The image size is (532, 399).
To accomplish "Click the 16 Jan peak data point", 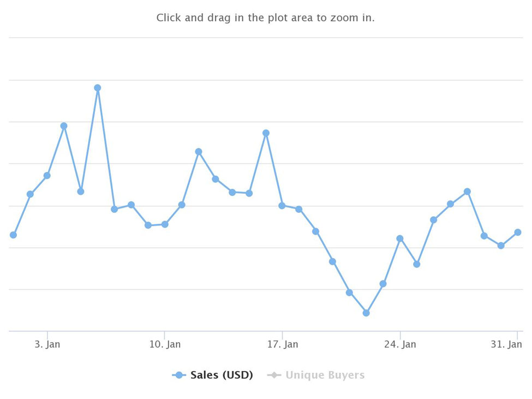I will [x=266, y=133].
